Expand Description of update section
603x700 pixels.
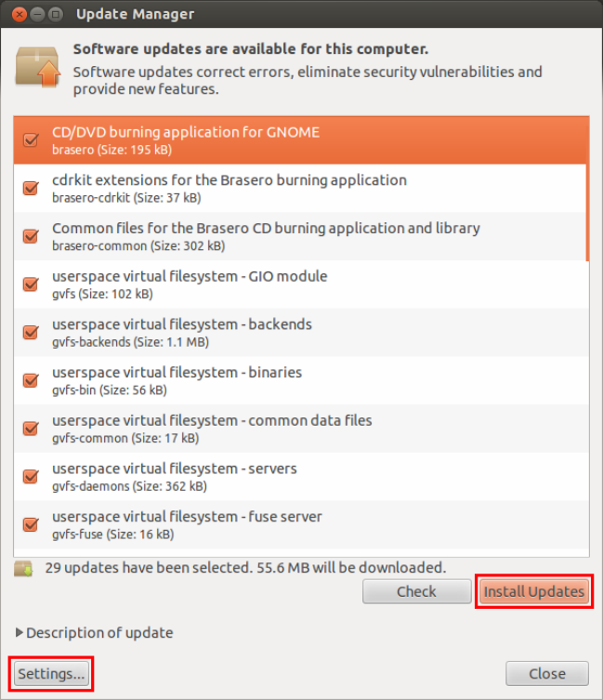pyautogui.click(x=95, y=632)
